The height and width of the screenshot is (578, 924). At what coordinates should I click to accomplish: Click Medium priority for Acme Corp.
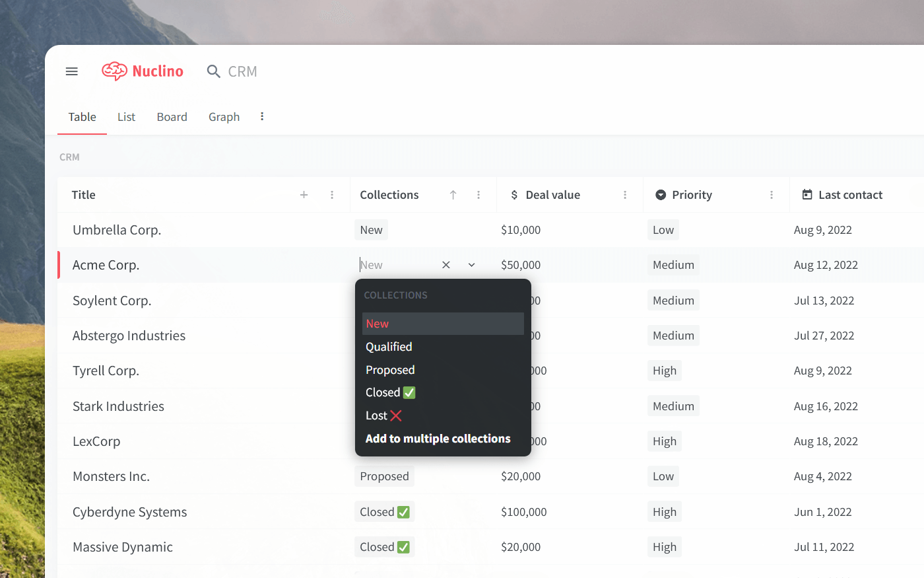point(673,265)
